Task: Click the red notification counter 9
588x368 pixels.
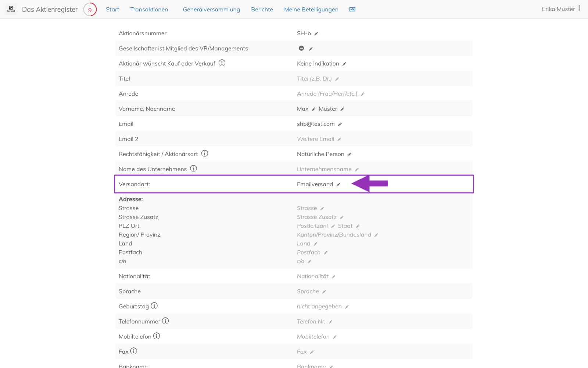Action: (x=90, y=10)
